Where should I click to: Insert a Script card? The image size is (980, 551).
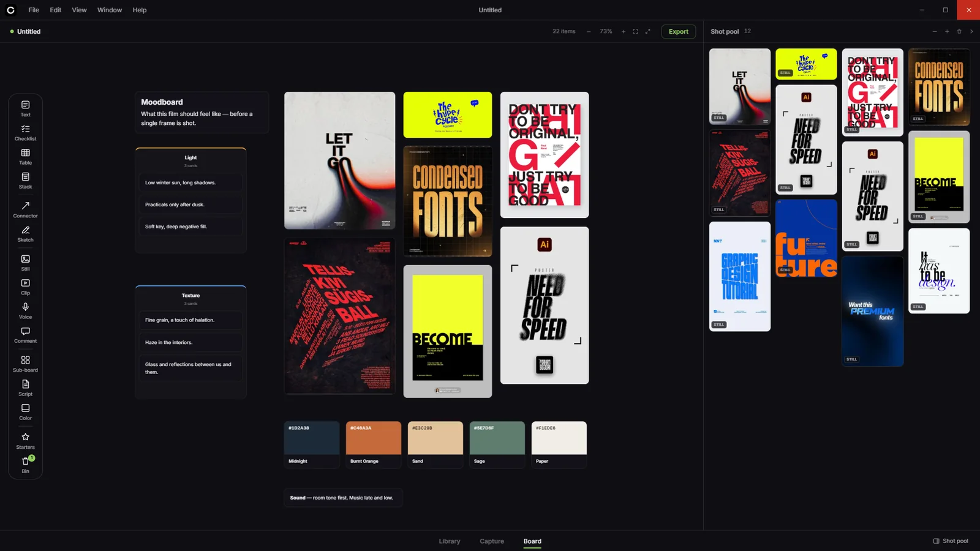[25, 388]
